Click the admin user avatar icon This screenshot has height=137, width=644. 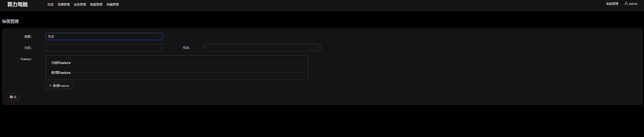point(626,4)
